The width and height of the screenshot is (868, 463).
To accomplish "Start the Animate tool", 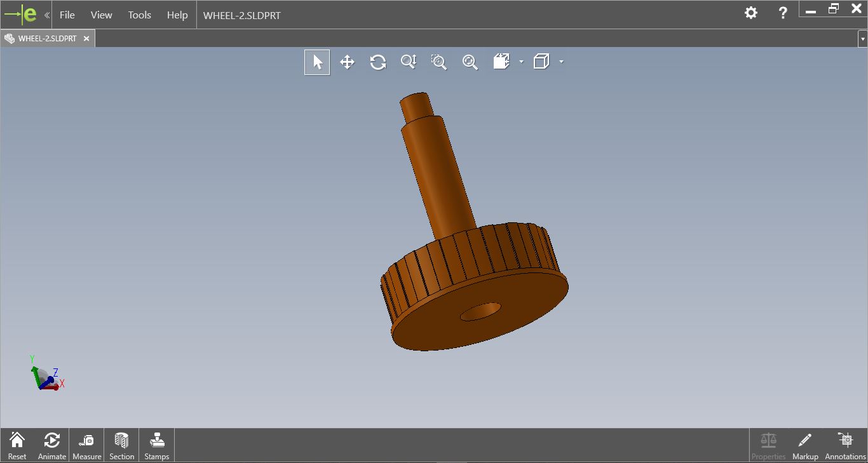I will coord(51,445).
